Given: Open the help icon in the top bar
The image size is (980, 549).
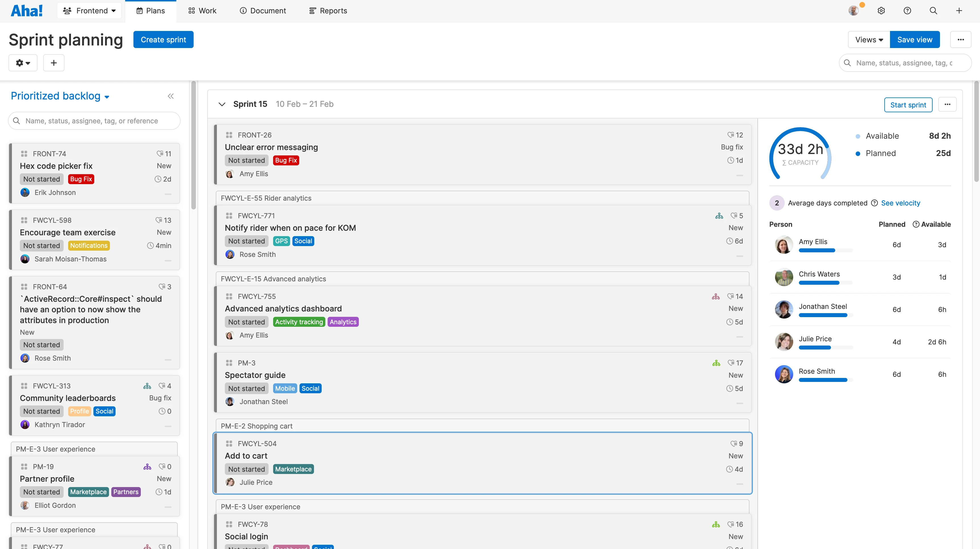Looking at the screenshot, I should [x=907, y=10].
